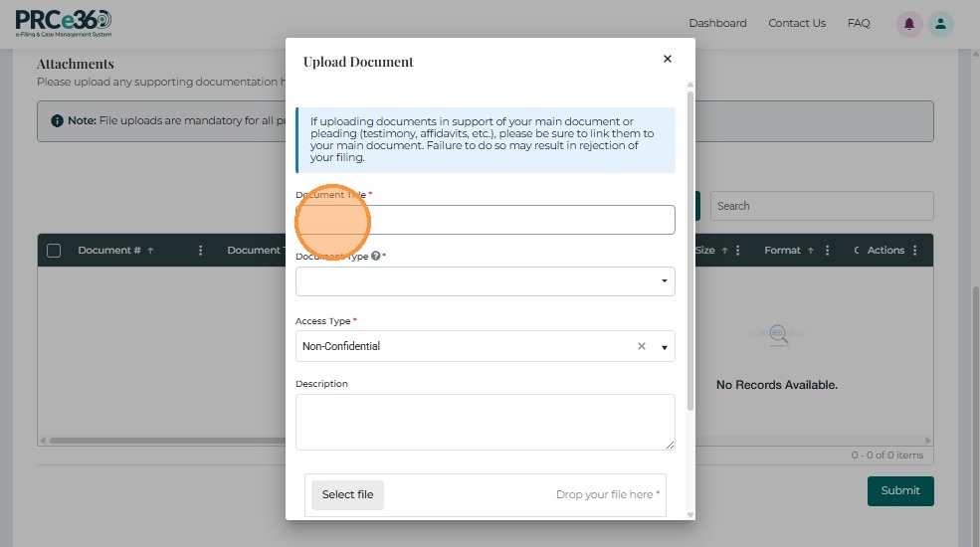The height and width of the screenshot is (547, 980).
Task: Click the 0 - 0 of 0 items text
Action: pyautogui.click(x=886, y=456)
